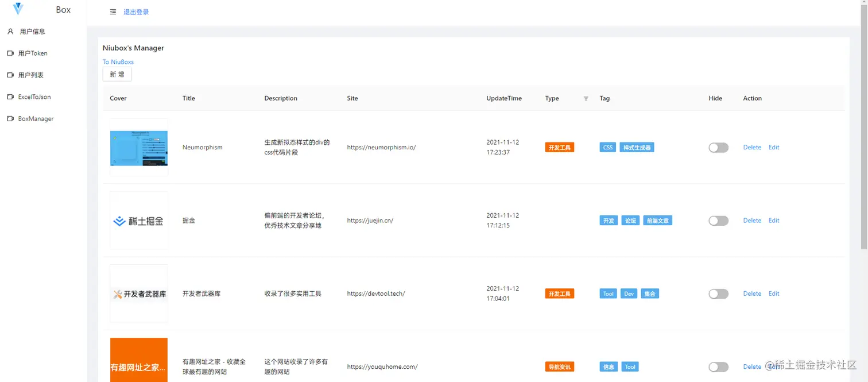This screenshot has height=382, width=868.
Task: Click the Tool tag in 开发者武器库 row
Action: (x=609, y=294)
